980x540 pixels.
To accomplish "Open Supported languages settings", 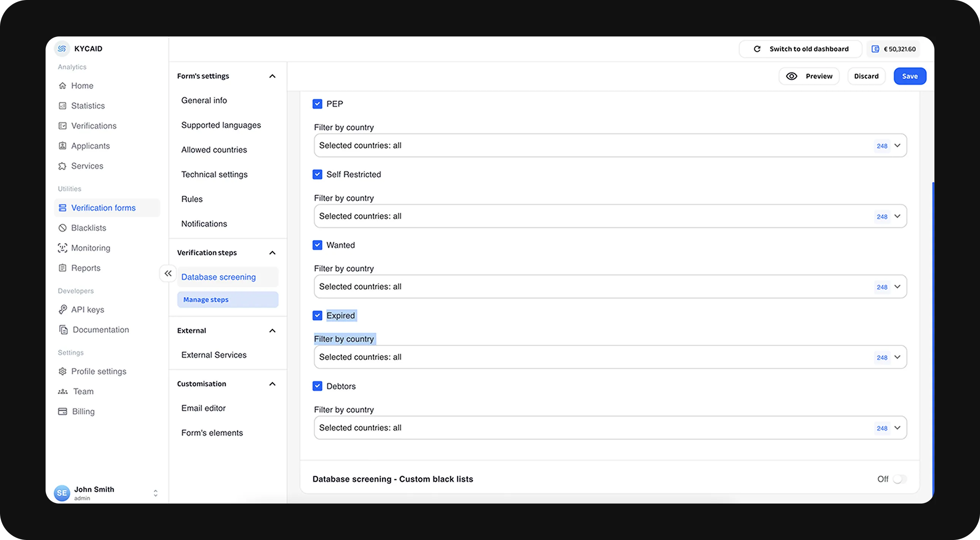I will (221, 125).
